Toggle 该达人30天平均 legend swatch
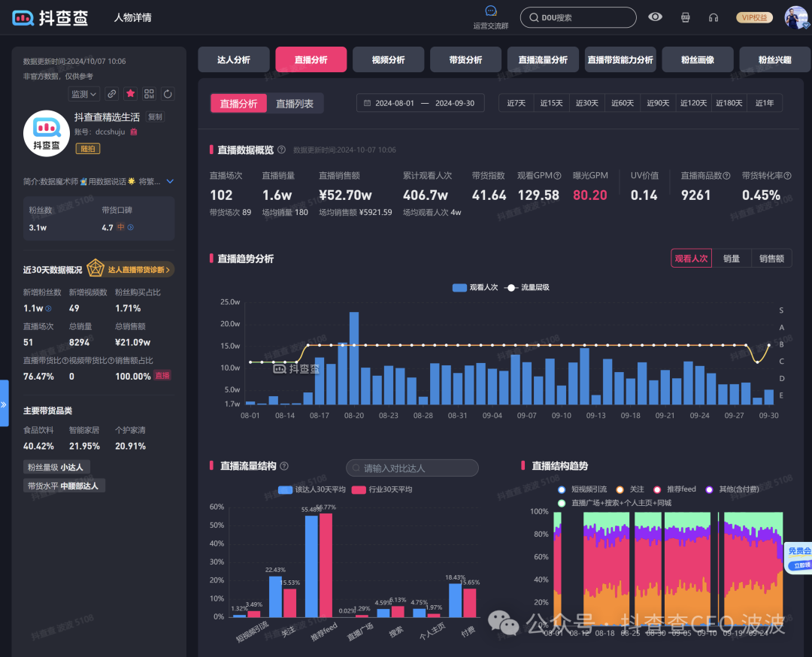This screenshot has height=657, width=812. pyautogui.click(x=286, y=490)
